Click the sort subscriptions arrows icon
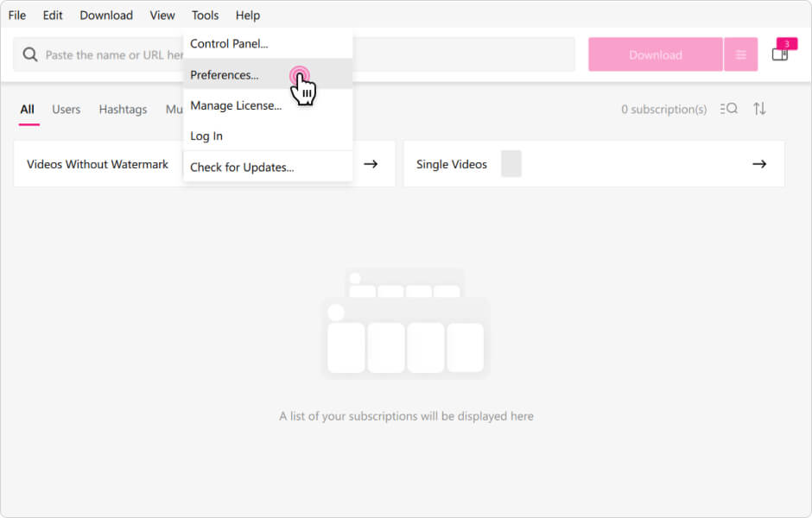812x518 pixels. click(x=759, y=109)
